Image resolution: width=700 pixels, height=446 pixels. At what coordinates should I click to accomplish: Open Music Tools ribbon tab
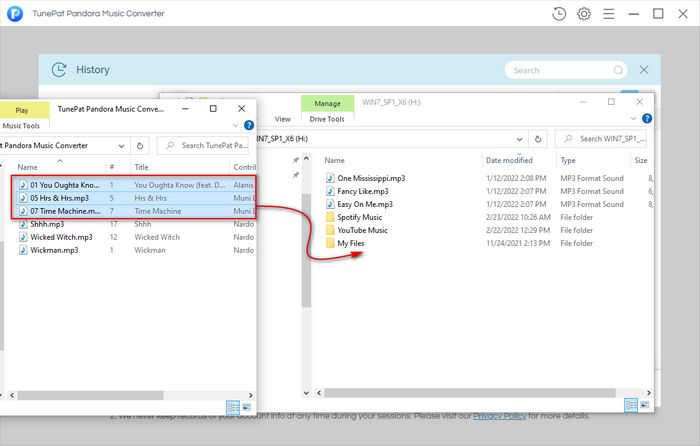(x=21, y=126)
